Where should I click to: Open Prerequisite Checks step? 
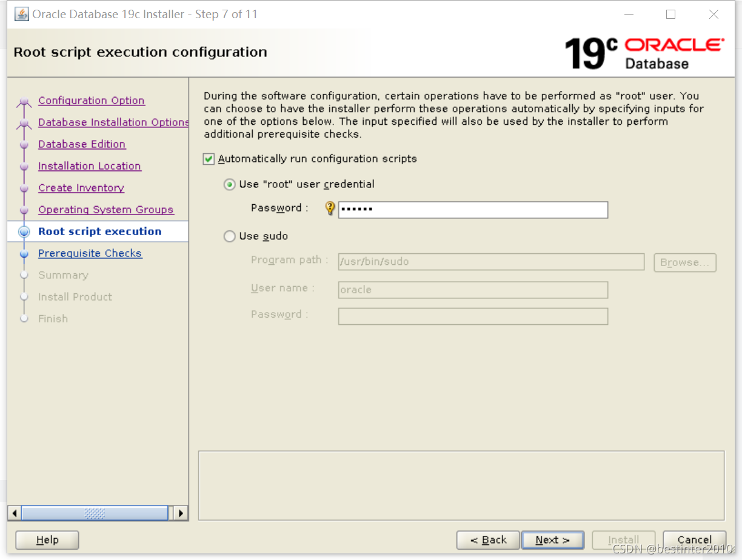click(x=90, y=253)
